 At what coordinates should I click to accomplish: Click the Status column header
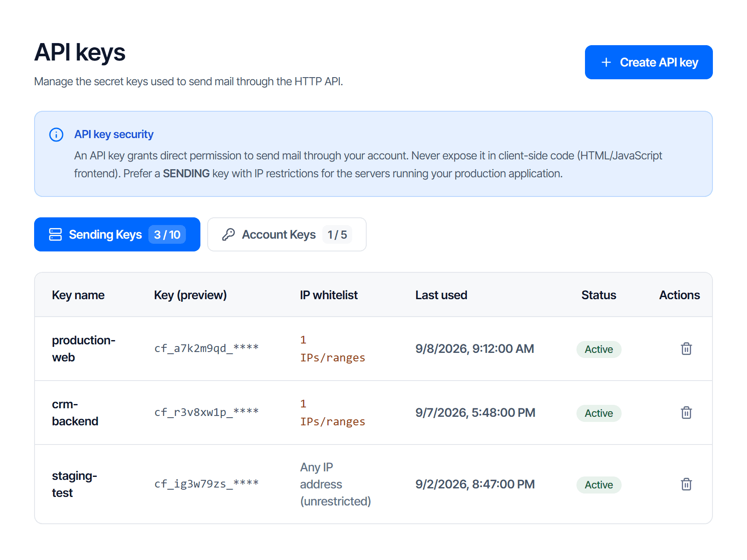pyautogui.click(x=599, y=295)
